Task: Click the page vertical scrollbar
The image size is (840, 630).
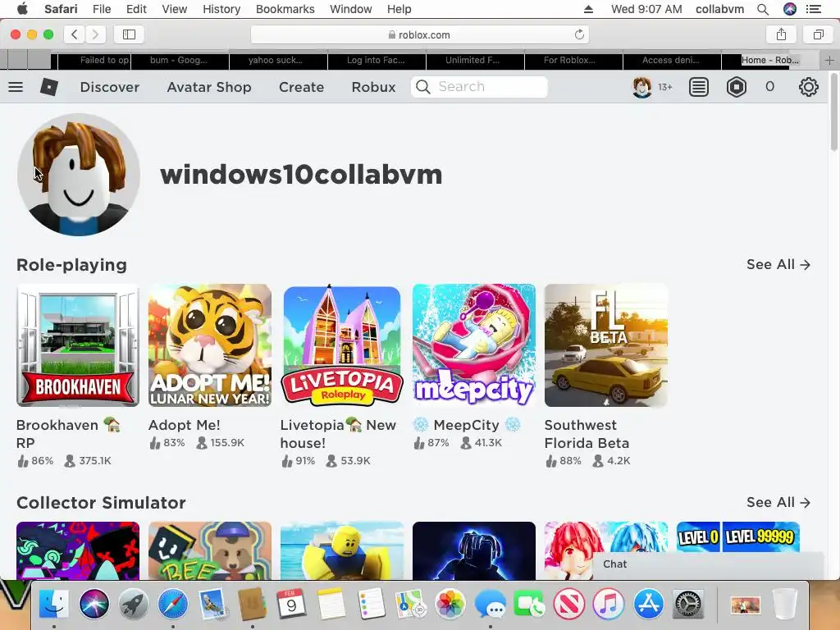Action: 833,111
